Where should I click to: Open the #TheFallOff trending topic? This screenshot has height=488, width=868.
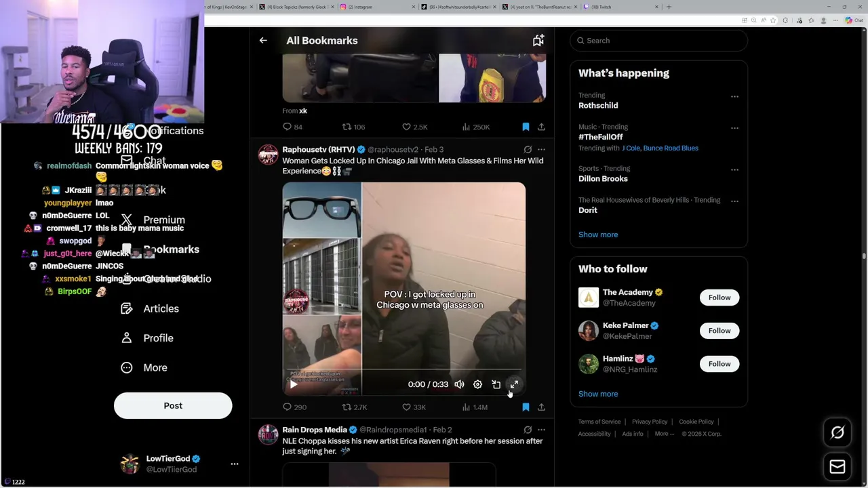(601, 137)
